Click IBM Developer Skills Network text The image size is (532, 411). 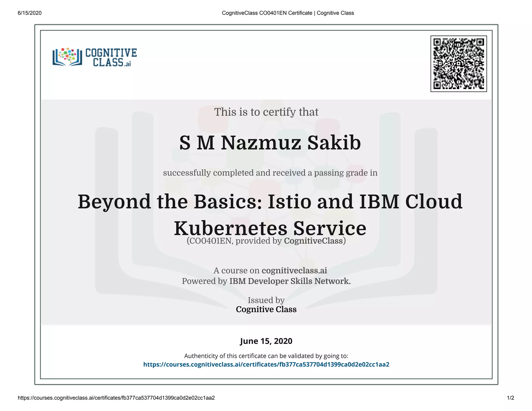point(290,281)
